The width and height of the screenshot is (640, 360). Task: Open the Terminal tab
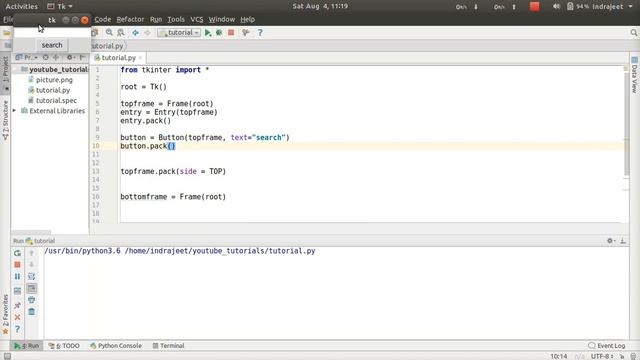point(168,346)
